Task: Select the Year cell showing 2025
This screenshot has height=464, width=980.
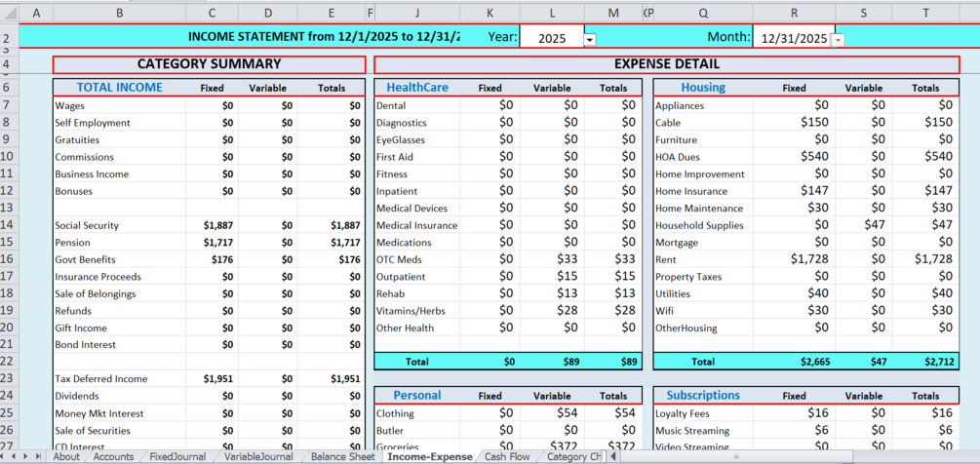Action: [552, 38]
